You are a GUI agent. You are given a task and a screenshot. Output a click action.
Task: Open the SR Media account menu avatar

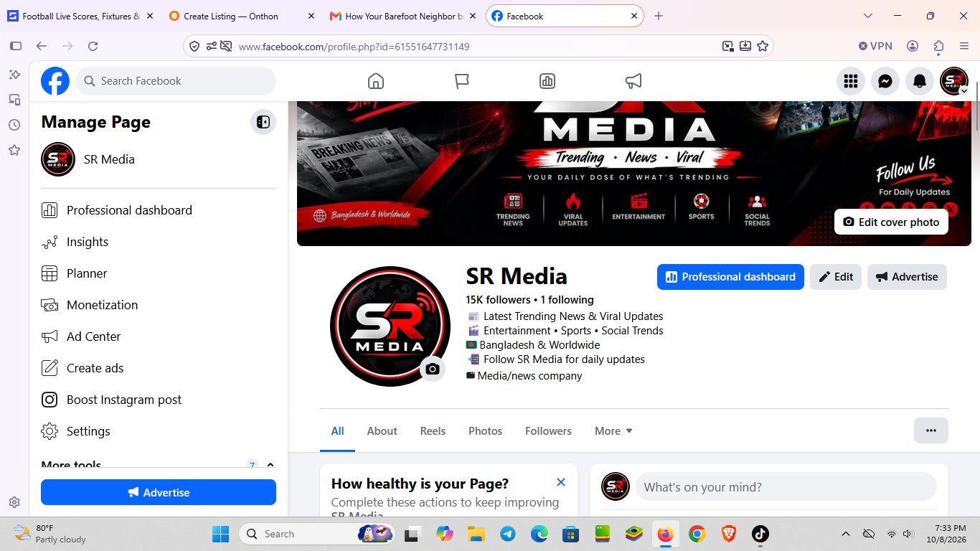coord(954,81)
